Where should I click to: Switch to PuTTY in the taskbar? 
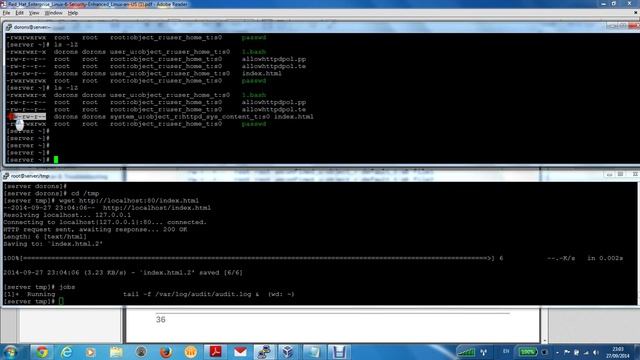pos(264,352)
